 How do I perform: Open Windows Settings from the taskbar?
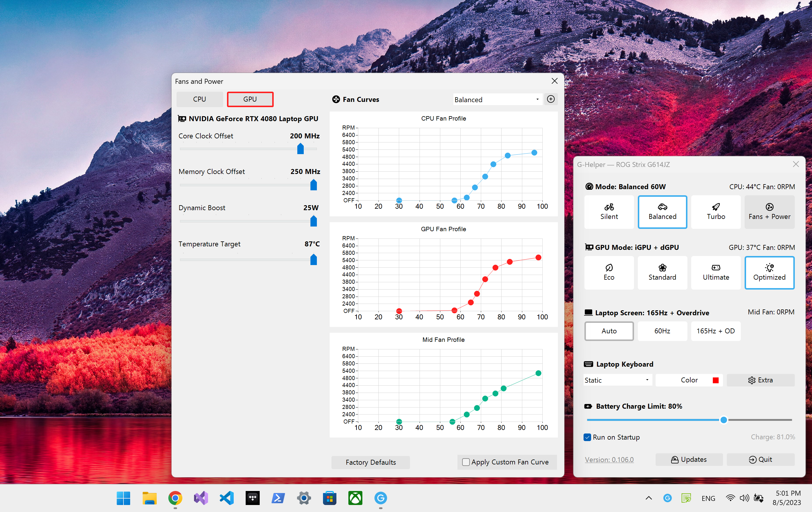tap(304, 498)
